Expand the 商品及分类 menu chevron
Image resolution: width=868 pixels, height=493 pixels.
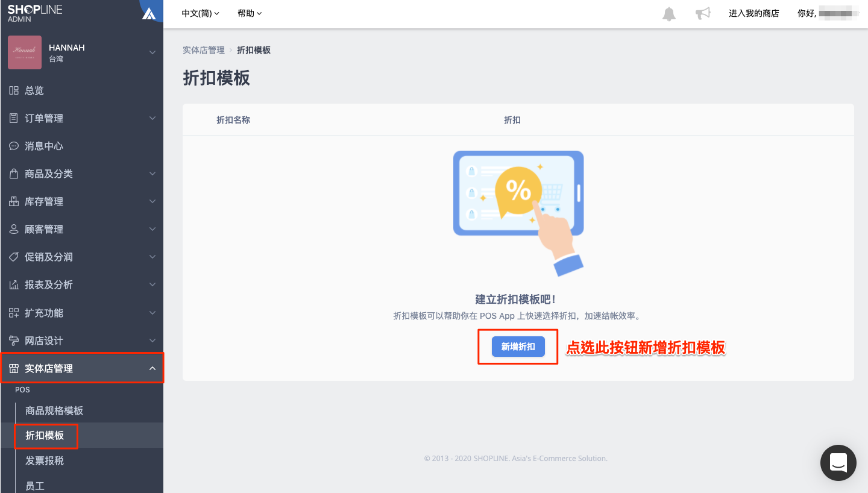(153, 174)
